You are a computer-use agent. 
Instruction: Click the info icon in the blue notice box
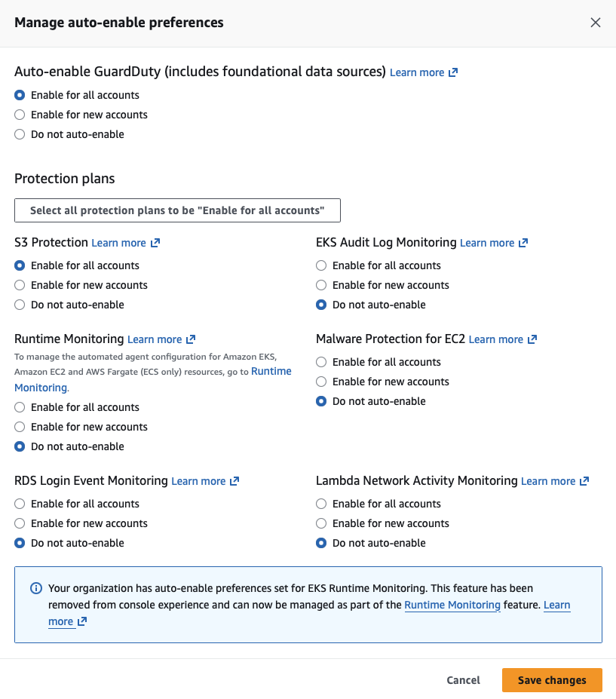35,588
